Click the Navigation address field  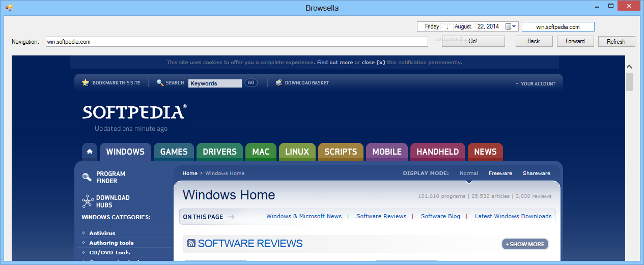(x=237, y=42)
